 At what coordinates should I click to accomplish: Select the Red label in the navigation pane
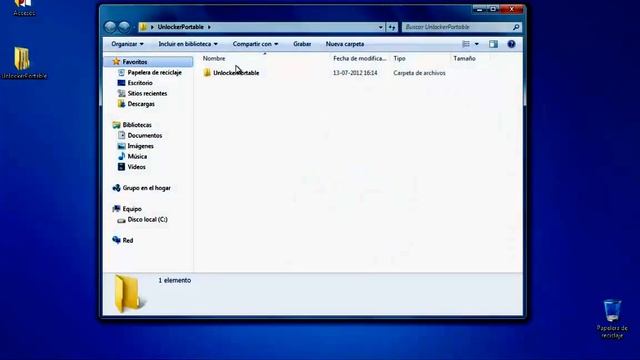[x=128, y=240]
